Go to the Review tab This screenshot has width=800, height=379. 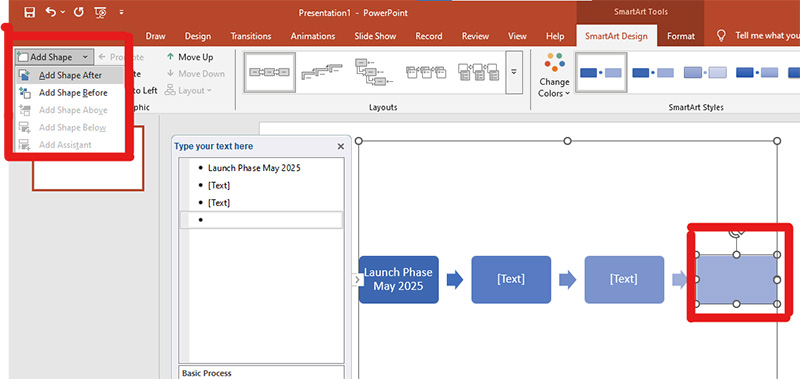coord(476,36)
